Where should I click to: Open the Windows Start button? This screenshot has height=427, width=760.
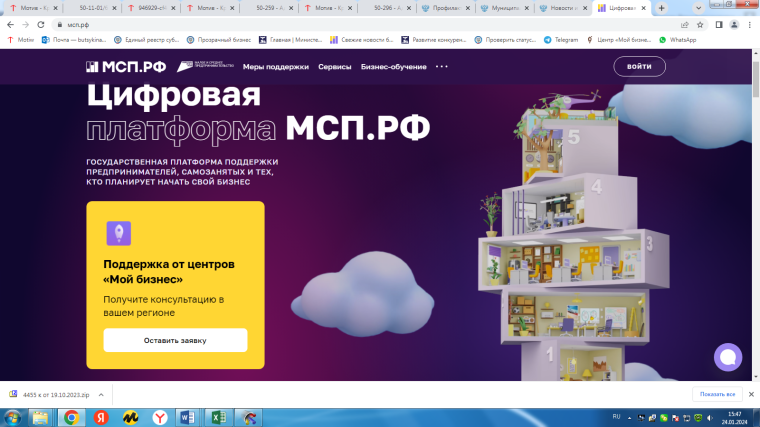[x=12, y=417]
